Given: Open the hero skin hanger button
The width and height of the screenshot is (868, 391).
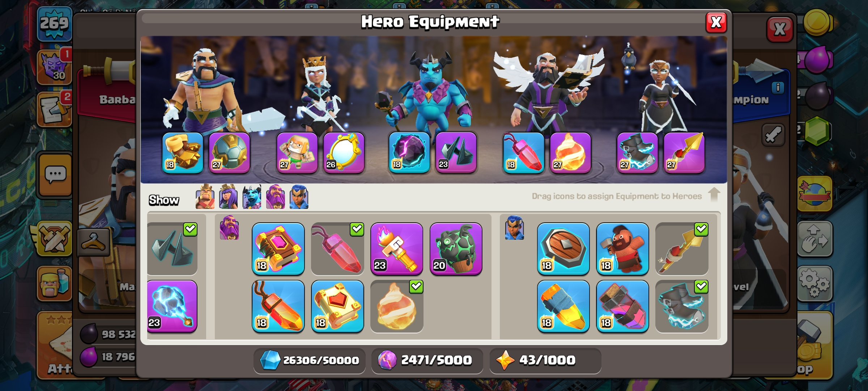Looking at the screenshot, I should [94, 242].
